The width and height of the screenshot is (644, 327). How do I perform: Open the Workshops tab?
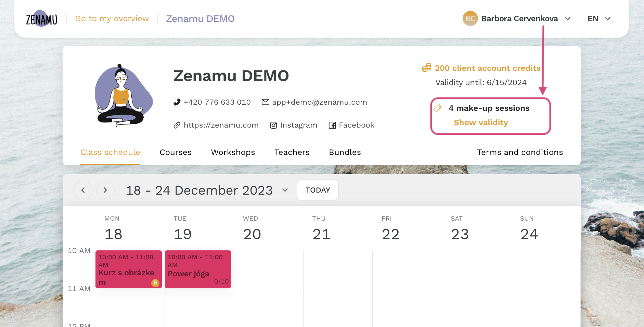coord(233,152)
